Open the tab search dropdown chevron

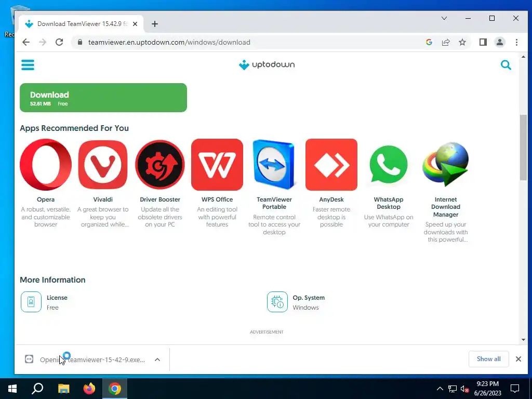444,18
